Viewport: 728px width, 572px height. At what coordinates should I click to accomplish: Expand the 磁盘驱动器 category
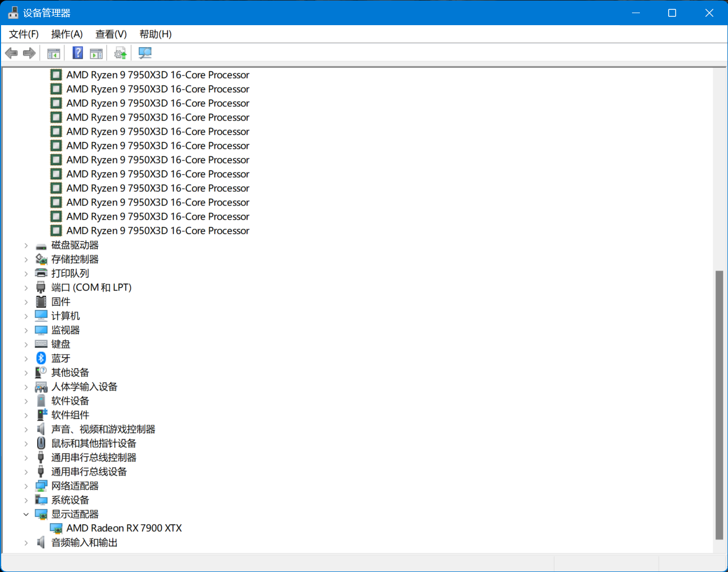tap(26, 245)
